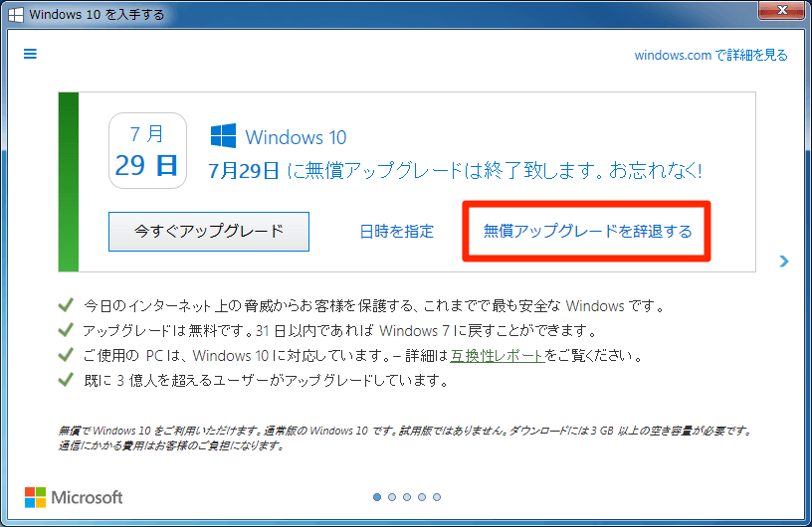Screen dimensions: 812x527
Task: Click checkmark beside アップグレードは無料 line
Action: click(x=66, y=330)
